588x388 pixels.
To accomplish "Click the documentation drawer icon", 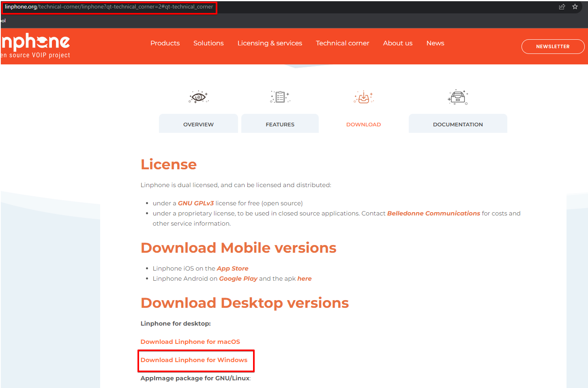I will pyautogui.click(x=457, y=98).
